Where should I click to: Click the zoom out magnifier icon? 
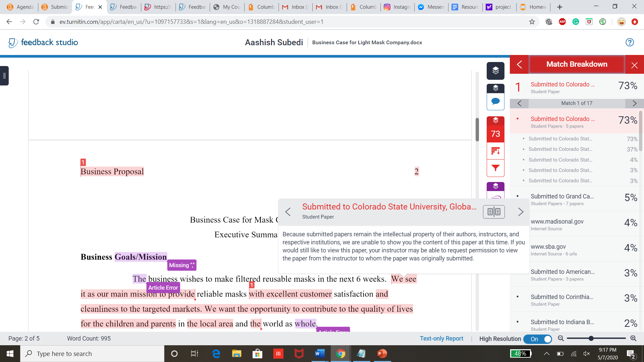point(560,339)
